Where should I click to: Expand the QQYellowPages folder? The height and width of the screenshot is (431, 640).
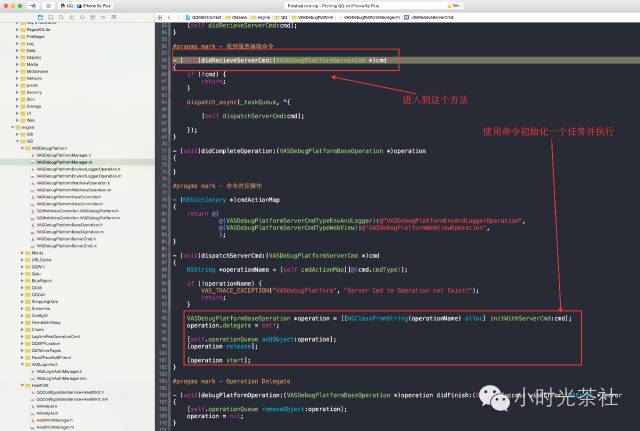[22, 350]
